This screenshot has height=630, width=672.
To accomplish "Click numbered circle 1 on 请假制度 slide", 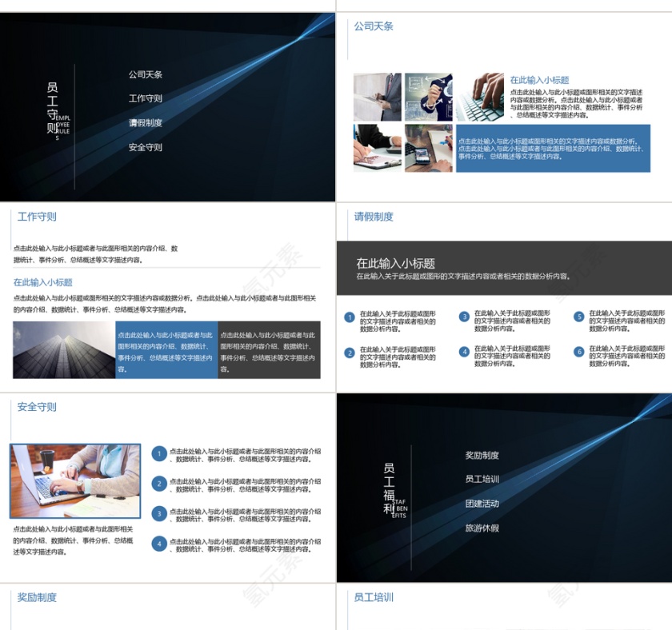I will click(349, 317).
